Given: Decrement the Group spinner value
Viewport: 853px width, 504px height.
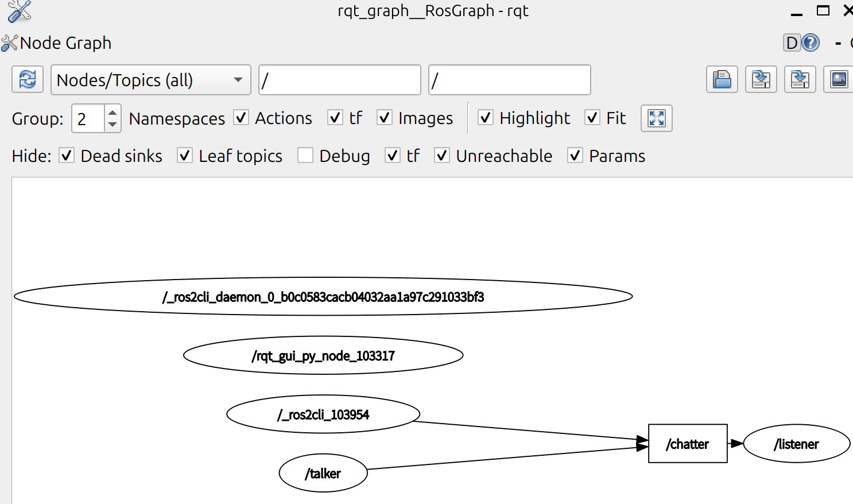Looking at the screenshot, I should point(113,124).
